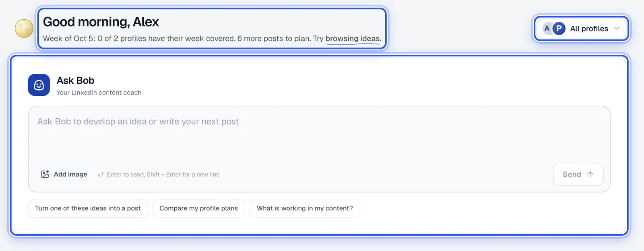Open the All profiles dropdown
The width and height of the screenshot is (644, 251).
click(582, 29)
